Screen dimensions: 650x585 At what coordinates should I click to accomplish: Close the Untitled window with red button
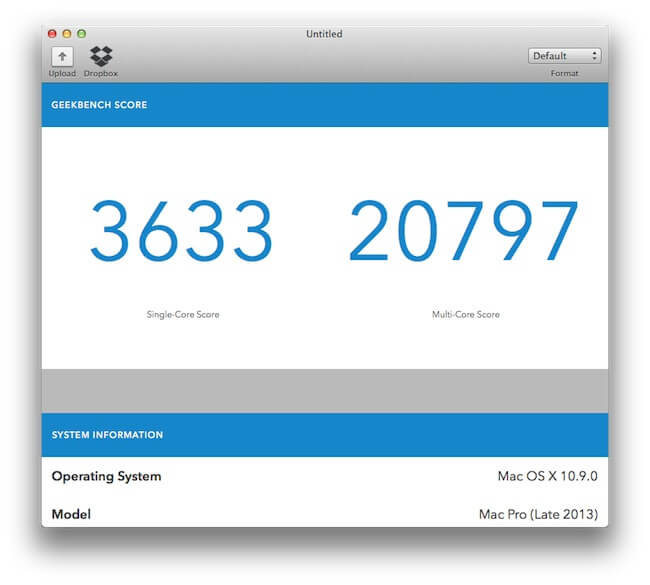tap(52, 34)
